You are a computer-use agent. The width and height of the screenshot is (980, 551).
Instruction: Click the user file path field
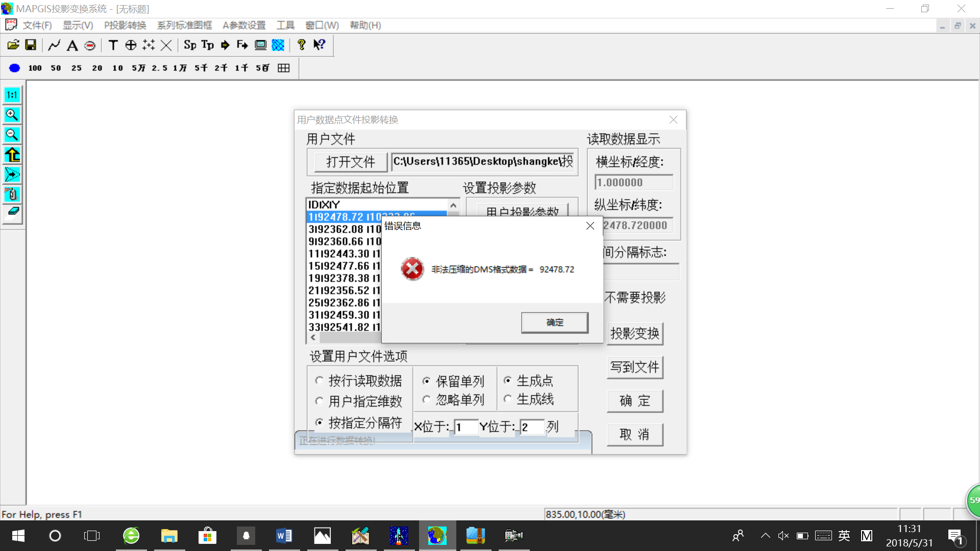coord(483,162)
